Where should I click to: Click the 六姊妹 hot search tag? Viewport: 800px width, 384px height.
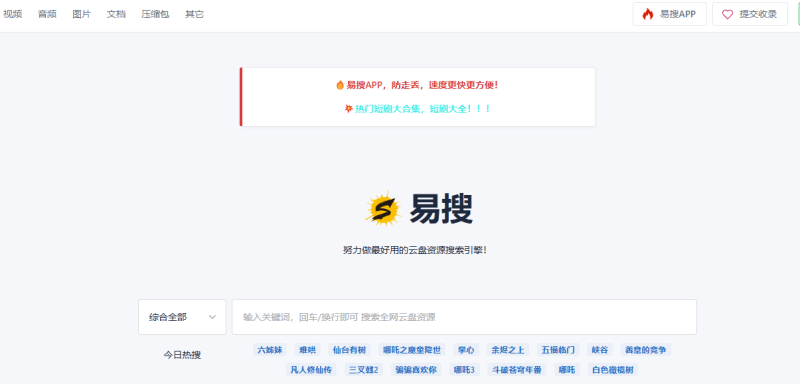[270, 350]
